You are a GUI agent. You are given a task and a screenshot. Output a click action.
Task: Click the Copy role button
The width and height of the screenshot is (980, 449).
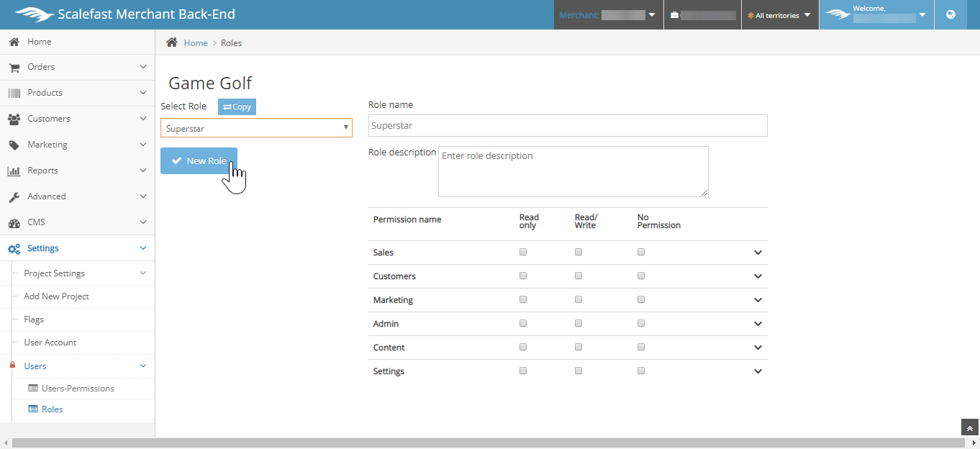coord(237,106)
